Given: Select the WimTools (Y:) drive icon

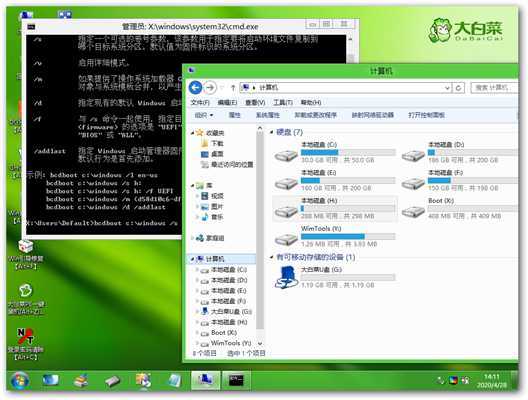Looking at the screenshot, I should [286, 239].
